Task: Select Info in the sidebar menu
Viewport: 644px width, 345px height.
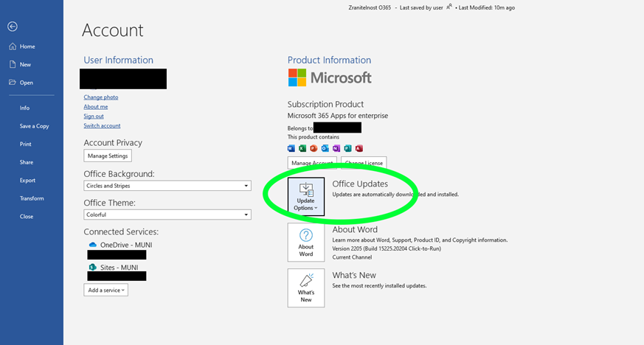Action: pos(25,108)
